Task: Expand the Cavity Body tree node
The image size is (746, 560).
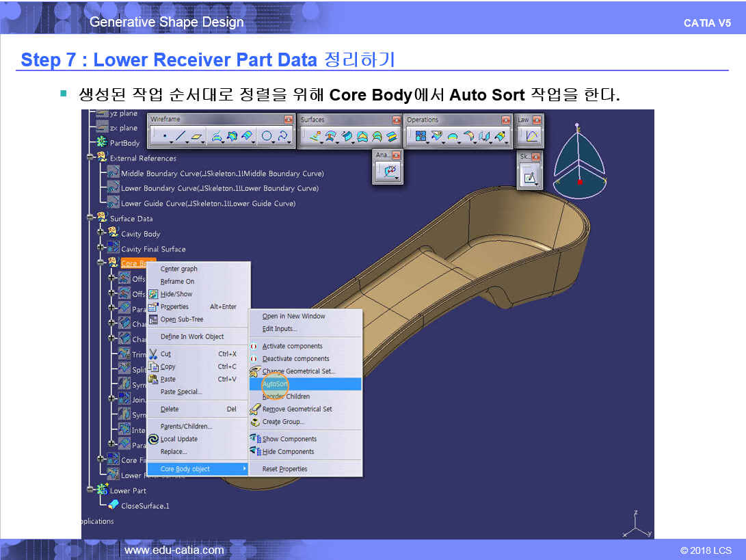Action: point(101,233)
